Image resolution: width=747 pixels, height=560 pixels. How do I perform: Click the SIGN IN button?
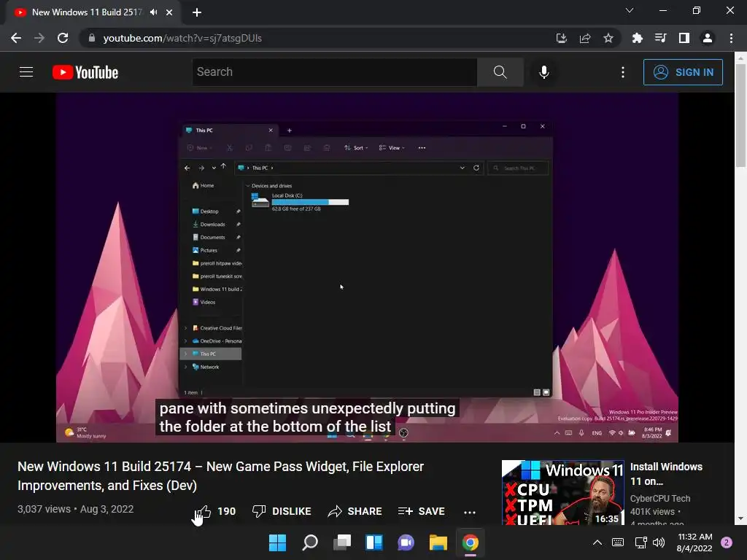tap(683, 72)
